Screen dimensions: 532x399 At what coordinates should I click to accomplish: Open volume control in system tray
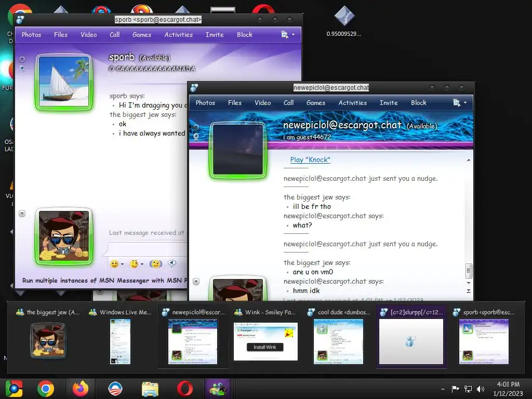click(481, 389)
